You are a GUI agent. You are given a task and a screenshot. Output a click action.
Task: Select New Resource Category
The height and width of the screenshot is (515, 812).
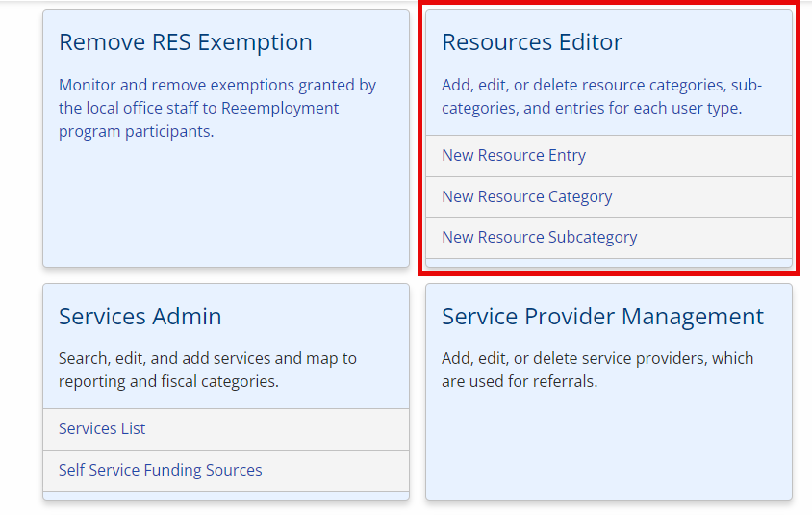coord(527,196)
